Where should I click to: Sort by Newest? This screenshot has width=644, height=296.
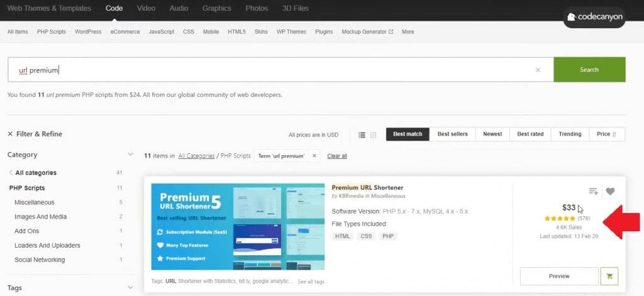[492, 134]
